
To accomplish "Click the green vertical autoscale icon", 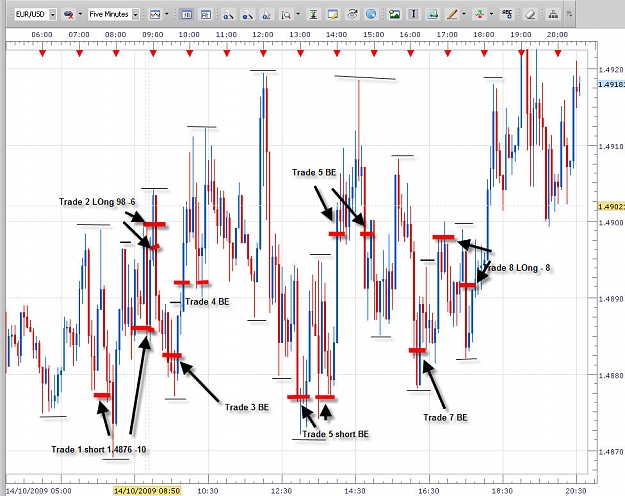I will click(x=314, y=15).
